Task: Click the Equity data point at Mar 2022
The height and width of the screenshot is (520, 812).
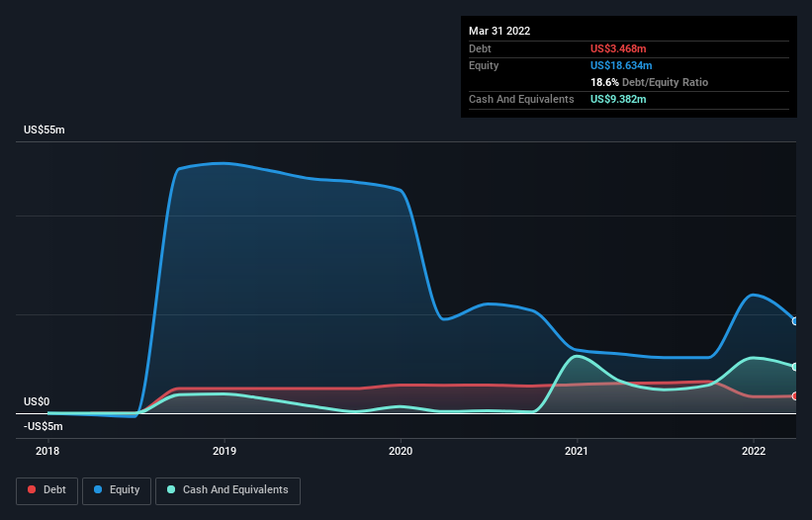Action: (x=795, y=321)
